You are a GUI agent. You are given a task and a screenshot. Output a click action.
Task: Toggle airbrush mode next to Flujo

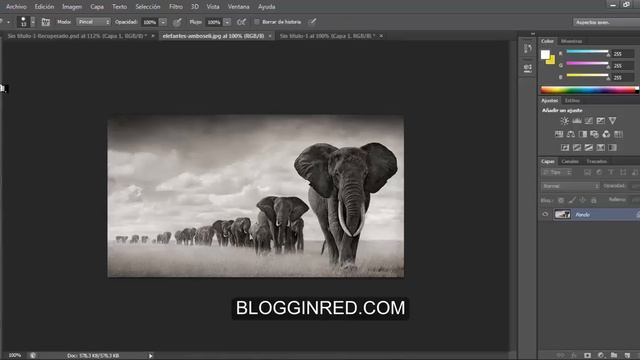pos(242,22)
